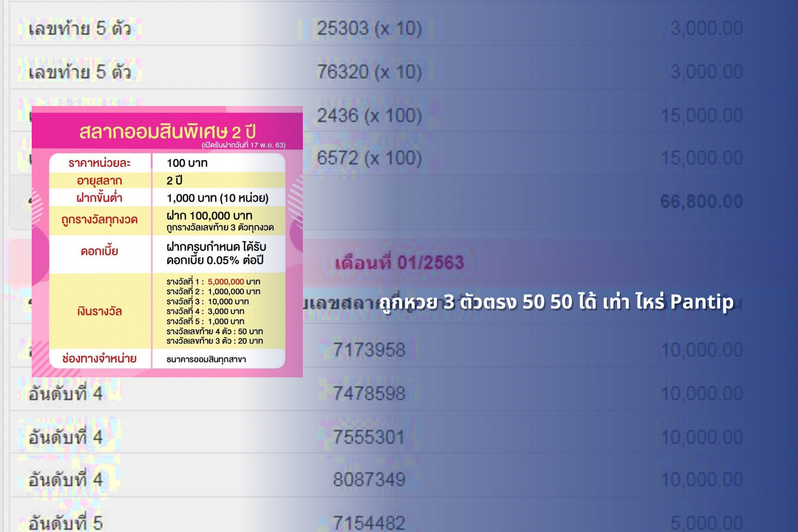Click the total amount 66,800.00
Viewport: 798px width, 532px height.
tap(702, 202)
